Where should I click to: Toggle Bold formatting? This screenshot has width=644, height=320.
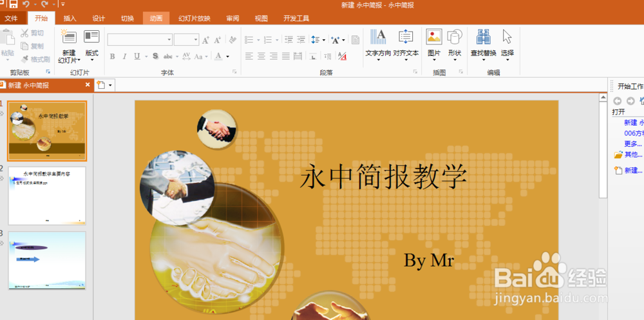pyautogui.click(x=112, y=56)
